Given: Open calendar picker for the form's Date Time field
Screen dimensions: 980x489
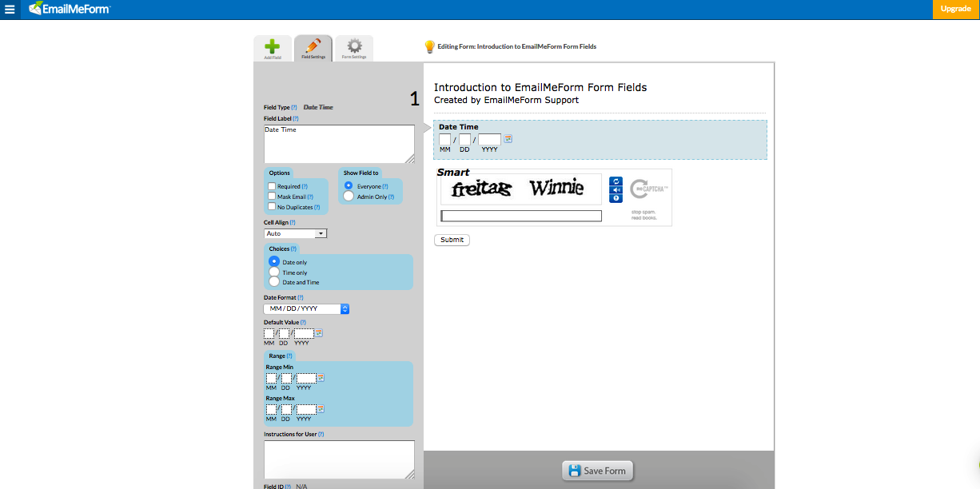Looking at the screenshot, I should tap(508, 139).
